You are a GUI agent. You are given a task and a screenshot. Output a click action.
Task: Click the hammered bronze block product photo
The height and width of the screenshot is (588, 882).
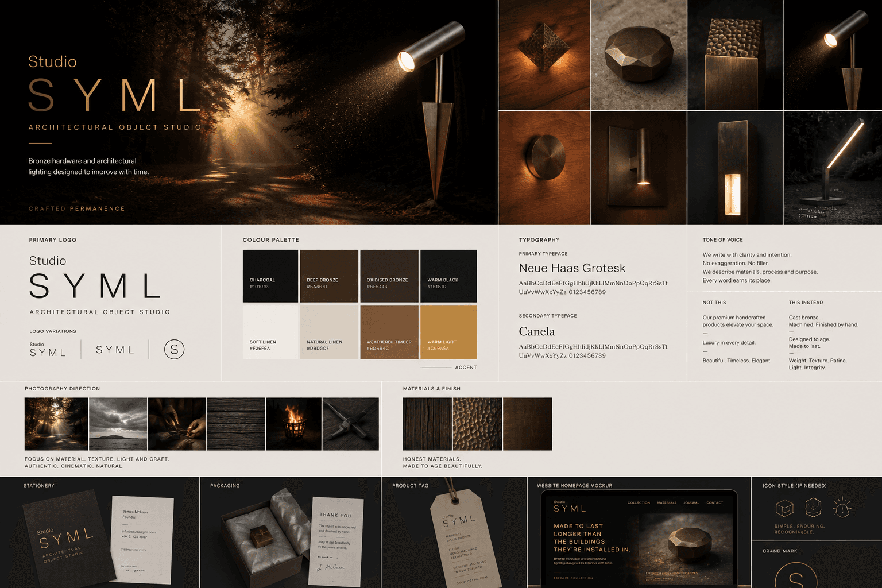[x=736, y=55]
